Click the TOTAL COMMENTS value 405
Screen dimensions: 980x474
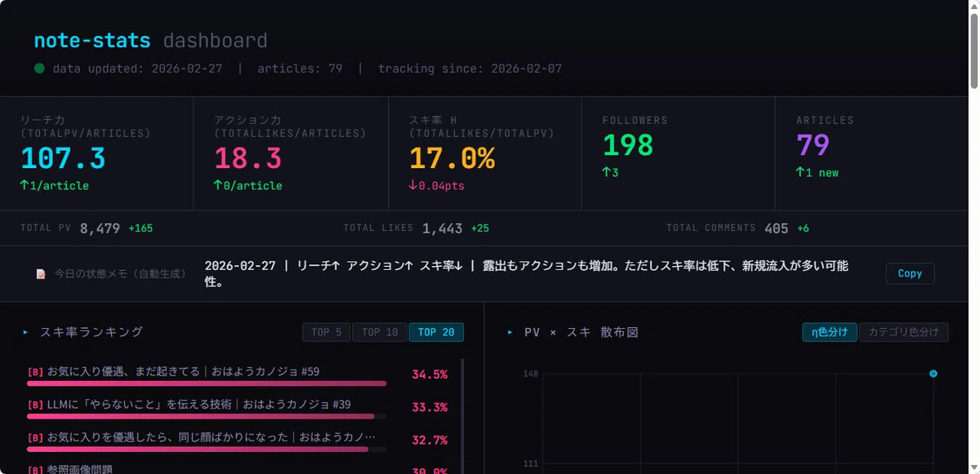tap(777, 228)
